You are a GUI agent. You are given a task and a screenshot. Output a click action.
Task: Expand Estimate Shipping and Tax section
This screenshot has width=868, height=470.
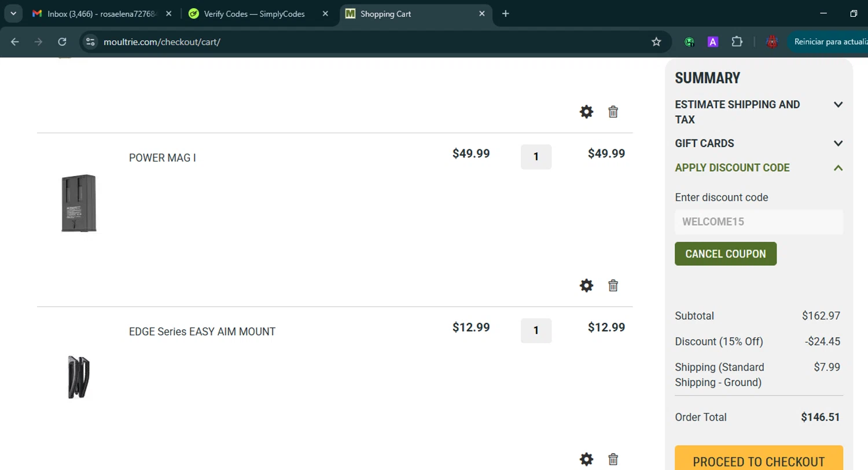pyautogui.click(x=837, y=105)
